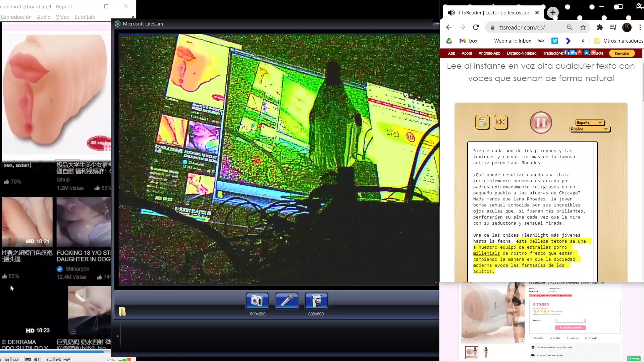Image resolution: width=644 pixels, height=362 pixels.
Task: Toggle the VLC playlist button
Action: [49, 360]
